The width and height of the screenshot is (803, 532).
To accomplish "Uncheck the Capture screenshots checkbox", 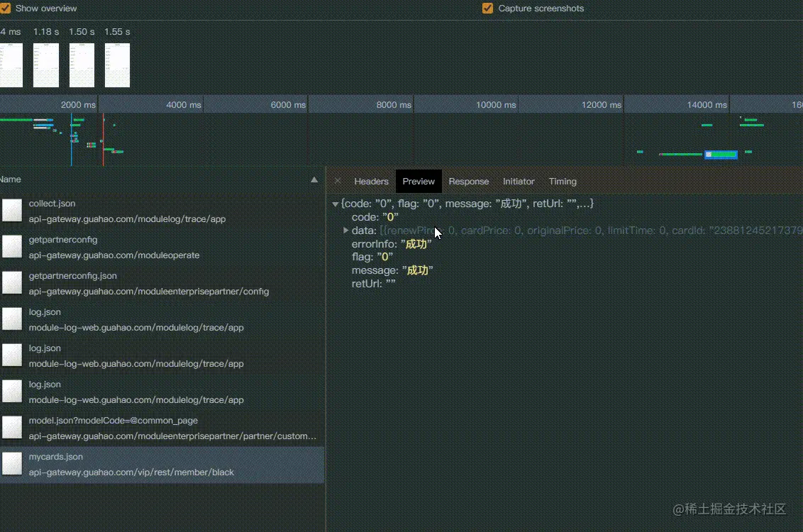I will (487, 9).
